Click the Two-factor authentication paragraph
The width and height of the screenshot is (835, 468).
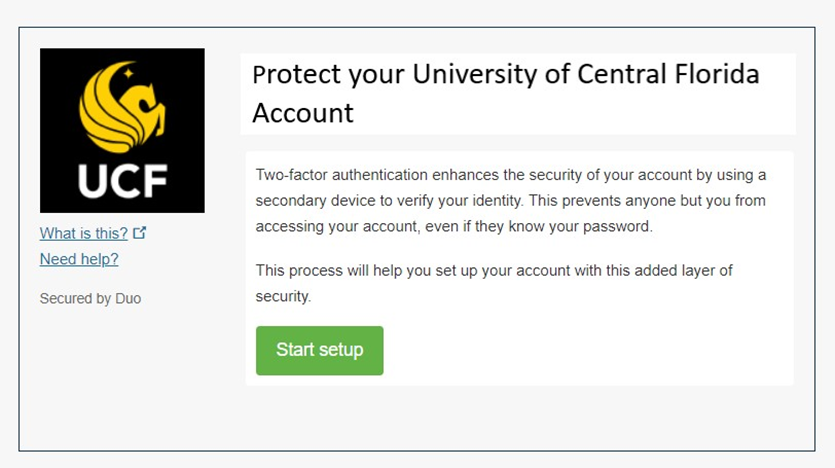pyautogui.click(x=511, y=200)
